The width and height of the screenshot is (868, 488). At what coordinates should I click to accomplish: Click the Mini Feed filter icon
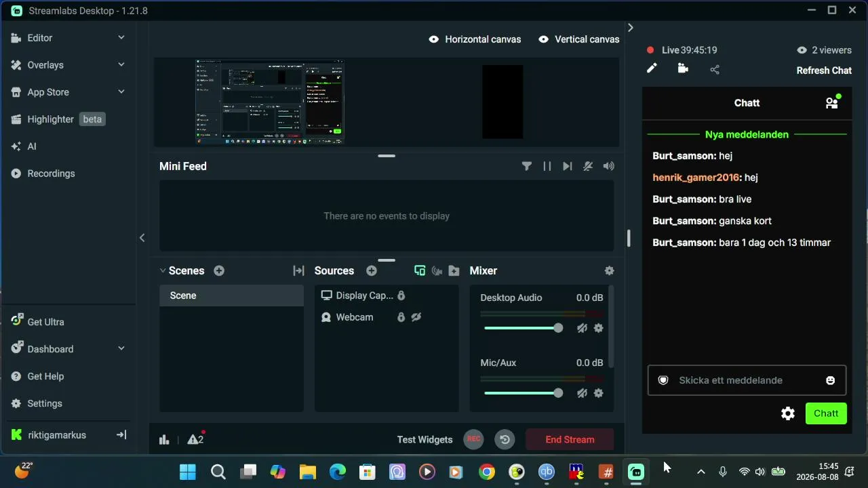527,166
